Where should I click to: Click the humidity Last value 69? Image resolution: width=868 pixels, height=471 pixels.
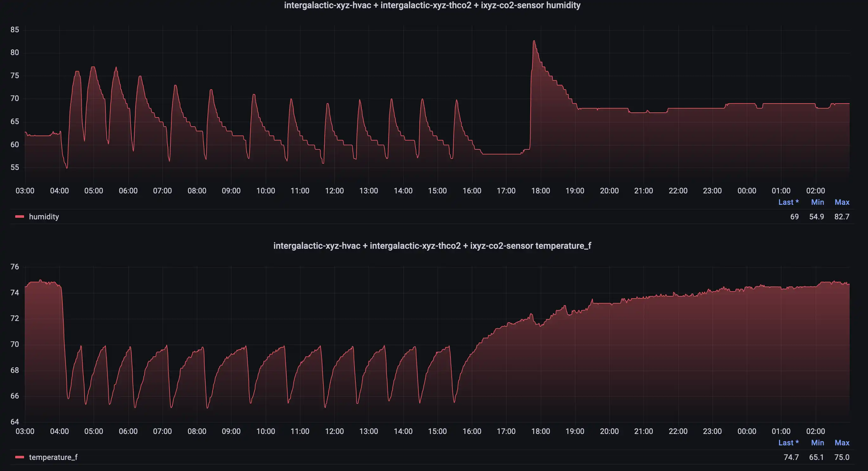coord(794,217)
